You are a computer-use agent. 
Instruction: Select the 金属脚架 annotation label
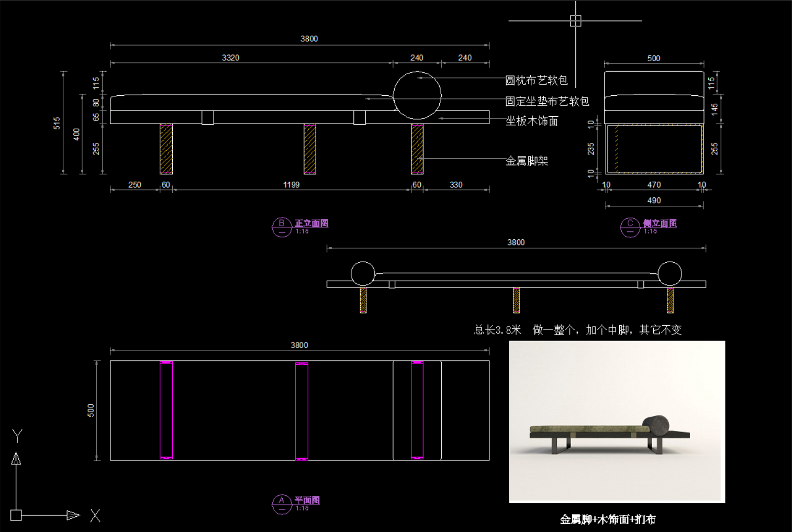(527, 161)
